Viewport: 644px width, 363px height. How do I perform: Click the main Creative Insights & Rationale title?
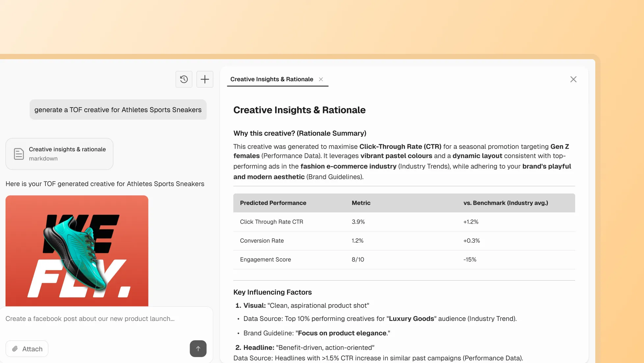pos(299,110)
